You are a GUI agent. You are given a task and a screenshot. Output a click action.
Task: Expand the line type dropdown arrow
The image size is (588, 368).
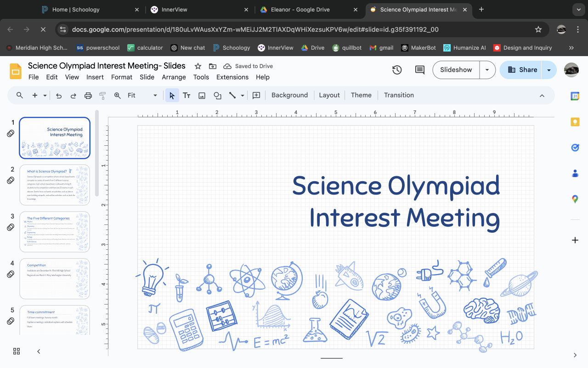coord(242,95)
